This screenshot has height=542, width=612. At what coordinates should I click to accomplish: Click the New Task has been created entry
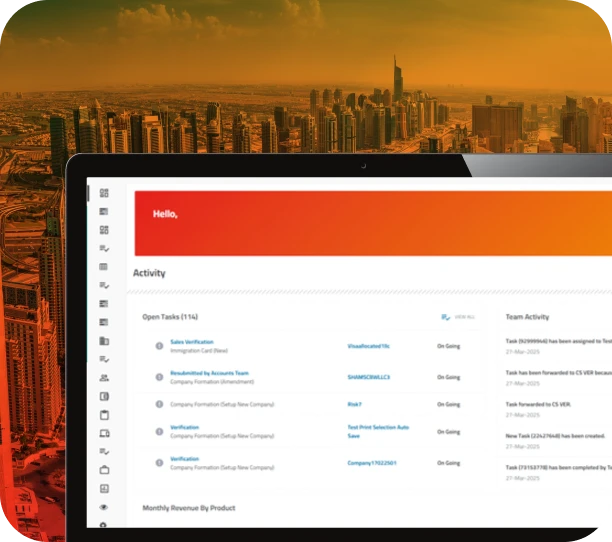pos(555,436)
